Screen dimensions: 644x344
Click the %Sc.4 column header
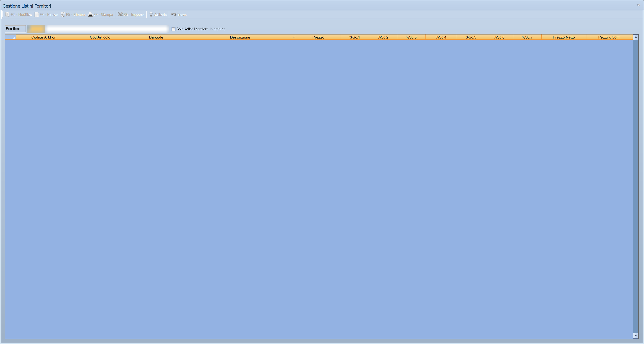click(441, 37)
